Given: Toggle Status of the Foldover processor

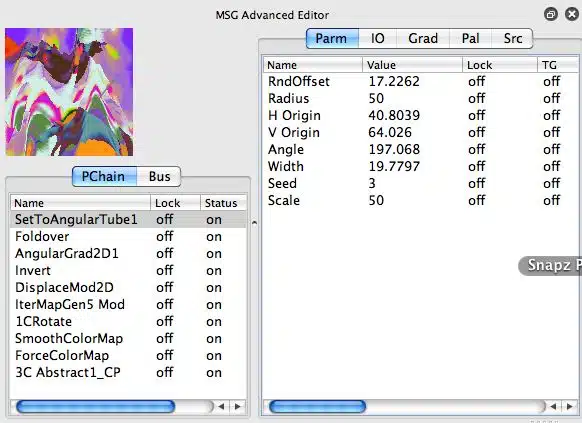Looking at the screenshot, I should click(x=214, y=236).
